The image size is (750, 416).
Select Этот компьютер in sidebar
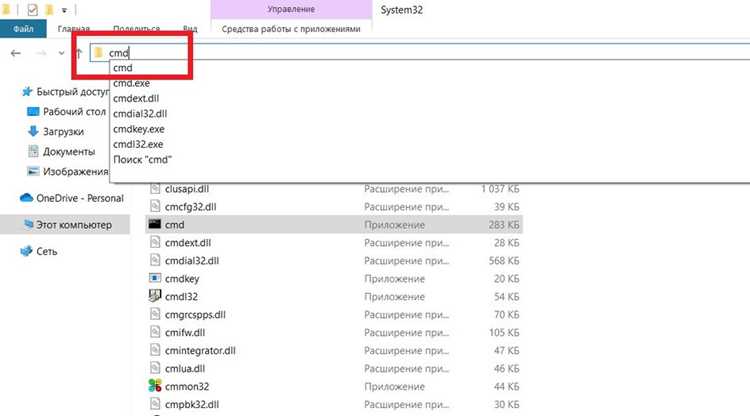tap(74, 225)
